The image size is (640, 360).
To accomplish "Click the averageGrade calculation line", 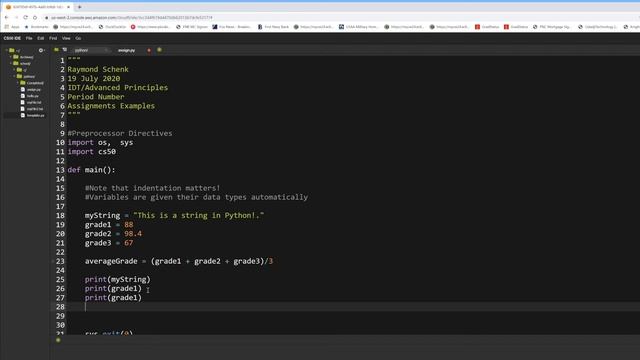I will click(x=179, y=261).
